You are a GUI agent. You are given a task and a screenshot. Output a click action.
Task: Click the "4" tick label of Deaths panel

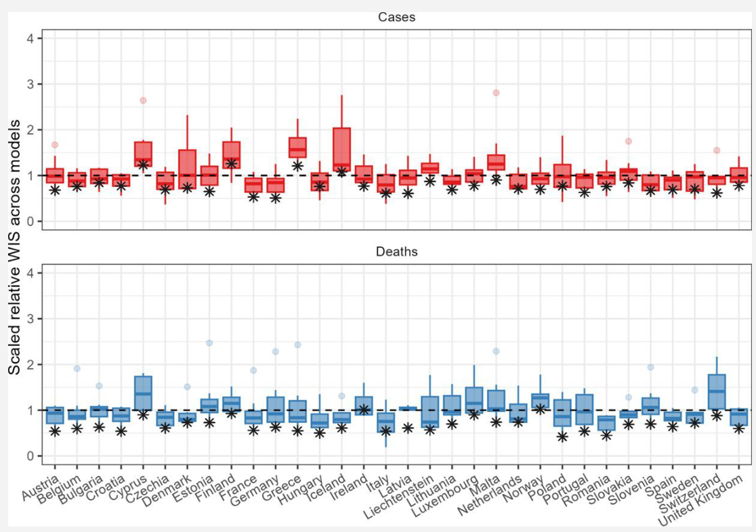[x=31, y=273]
